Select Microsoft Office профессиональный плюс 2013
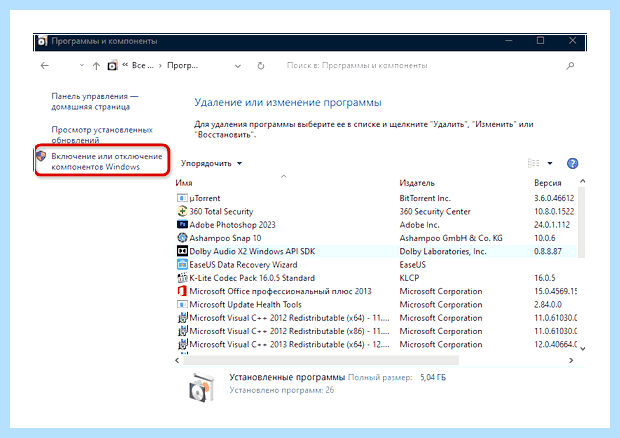Image resolution: width=620 pixels, height=438 pixels. tap(280, 291)
